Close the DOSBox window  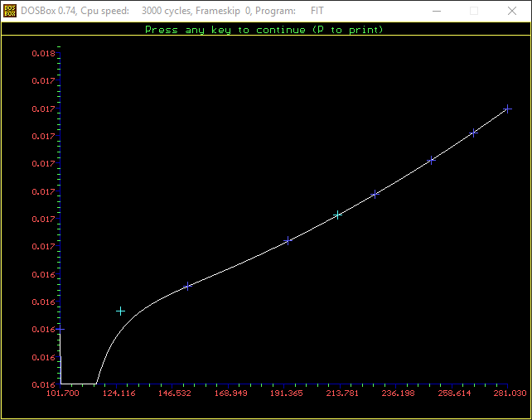click(512, 12)
